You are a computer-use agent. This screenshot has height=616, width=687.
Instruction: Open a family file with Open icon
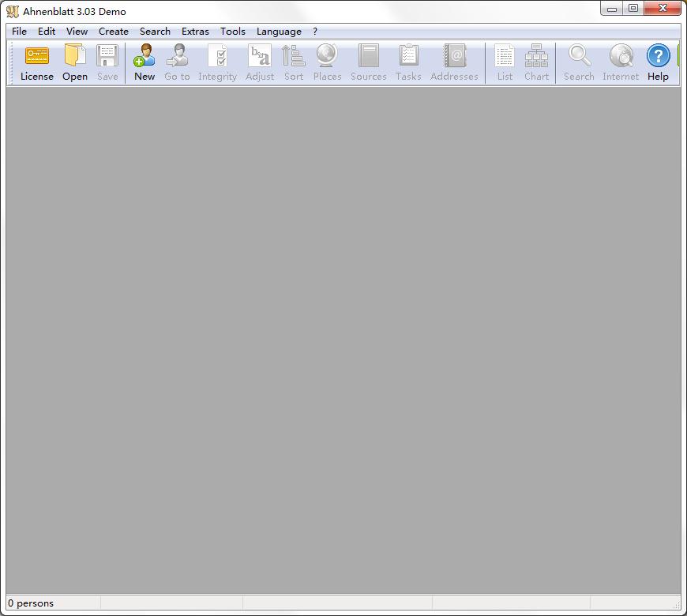pos(75,57)
